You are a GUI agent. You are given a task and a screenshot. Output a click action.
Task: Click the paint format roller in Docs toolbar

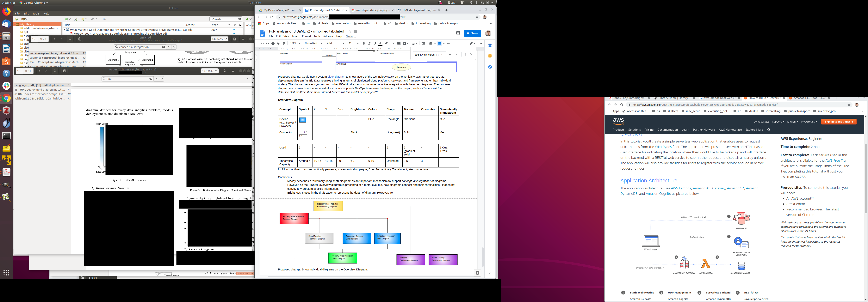click(284, 43)
